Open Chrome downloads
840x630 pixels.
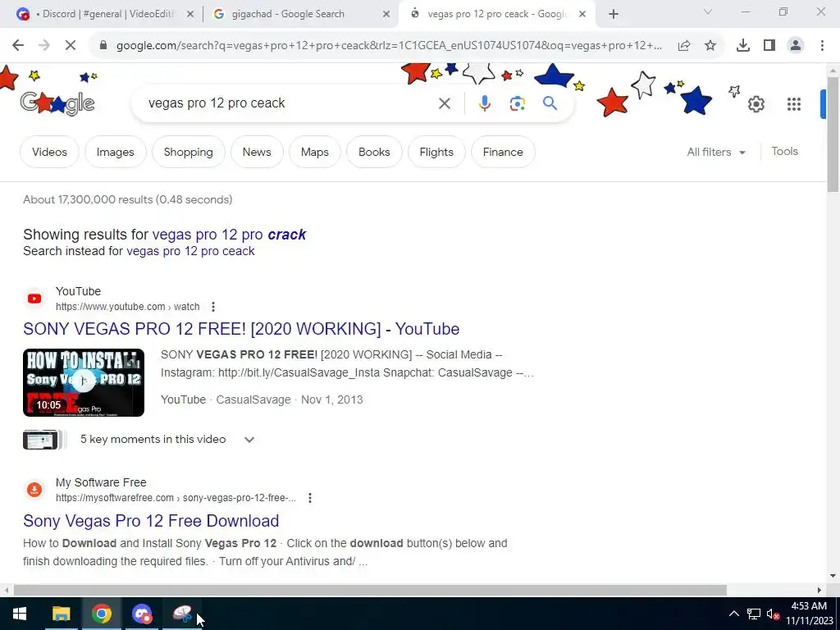pyautogui.click(x=743, y=46)
